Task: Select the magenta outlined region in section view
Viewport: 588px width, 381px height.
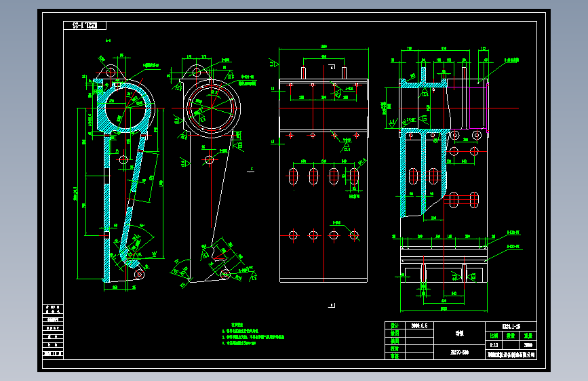Action: click(x=468, y=108)
